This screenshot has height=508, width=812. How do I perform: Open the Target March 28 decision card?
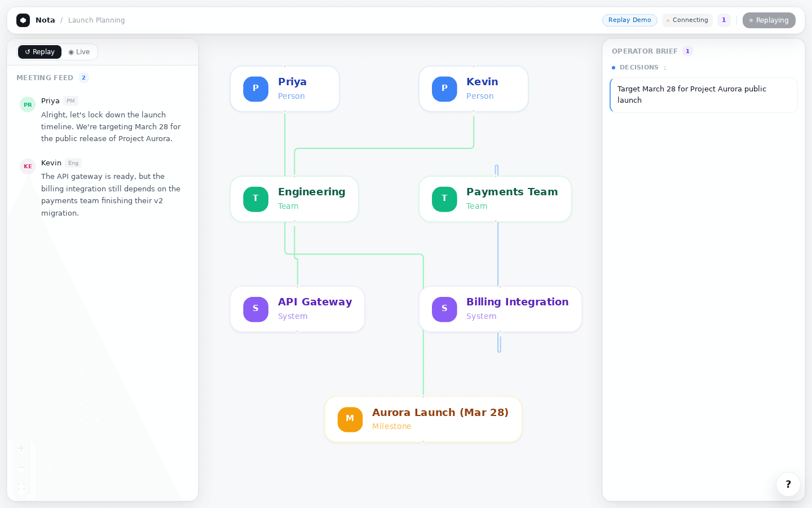pyautogui.click(x=703, y=95)
